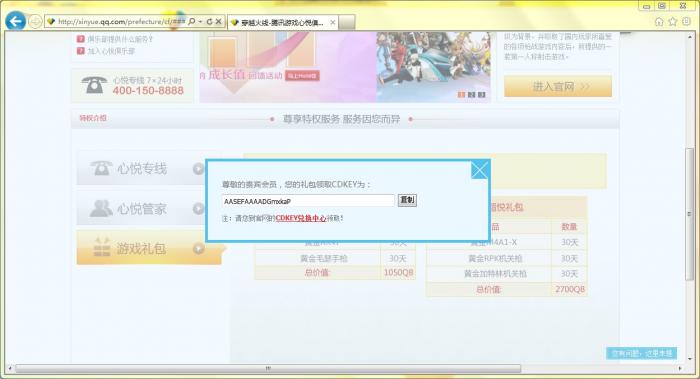
Task: Click the 400-150-8888 hotline number
Action: [148, 91]
